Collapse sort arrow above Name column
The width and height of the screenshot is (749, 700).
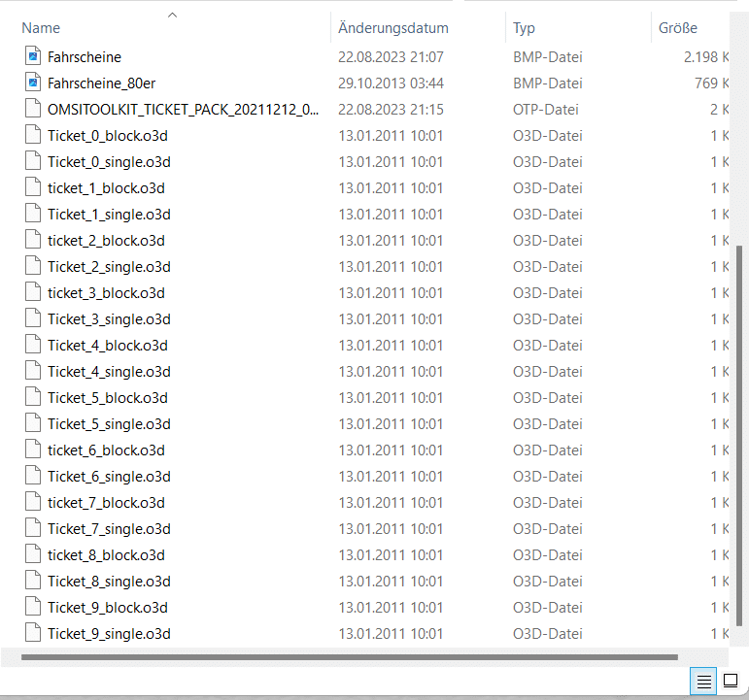(x=173, y=15)
